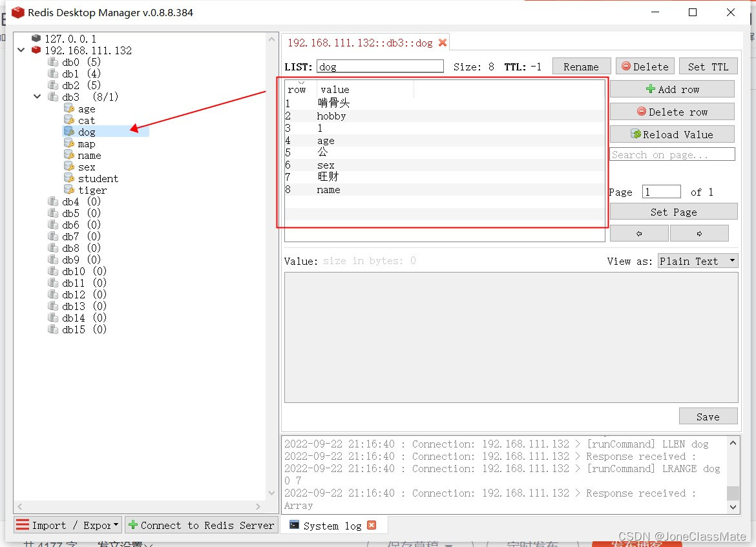Click the Value editor text area
Image resolution: width=756 pixels, height=547 pixels.
(511, 337)
